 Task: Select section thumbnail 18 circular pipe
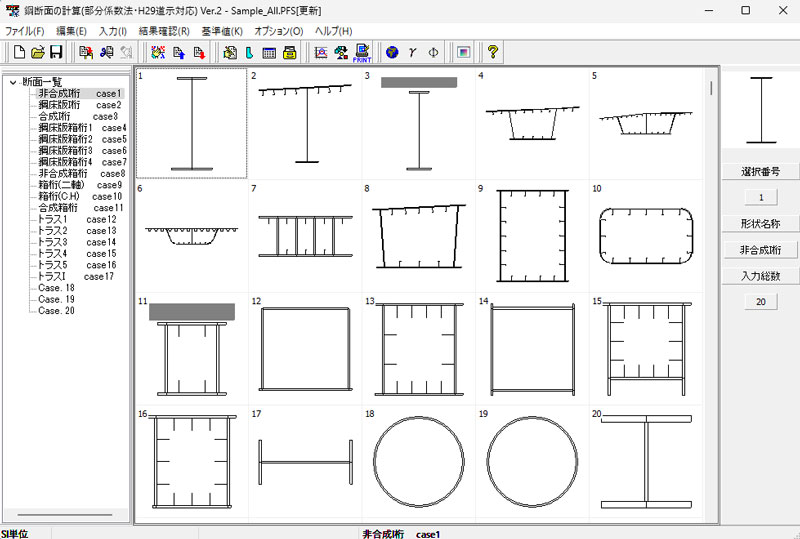419,462
